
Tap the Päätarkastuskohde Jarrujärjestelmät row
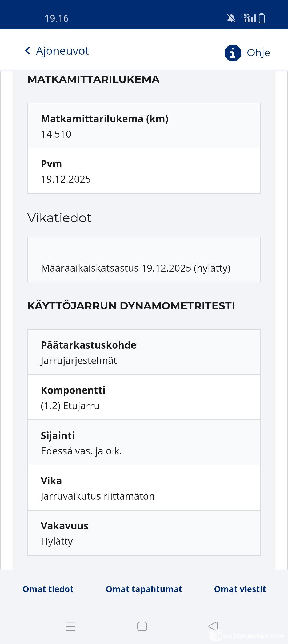144,352
